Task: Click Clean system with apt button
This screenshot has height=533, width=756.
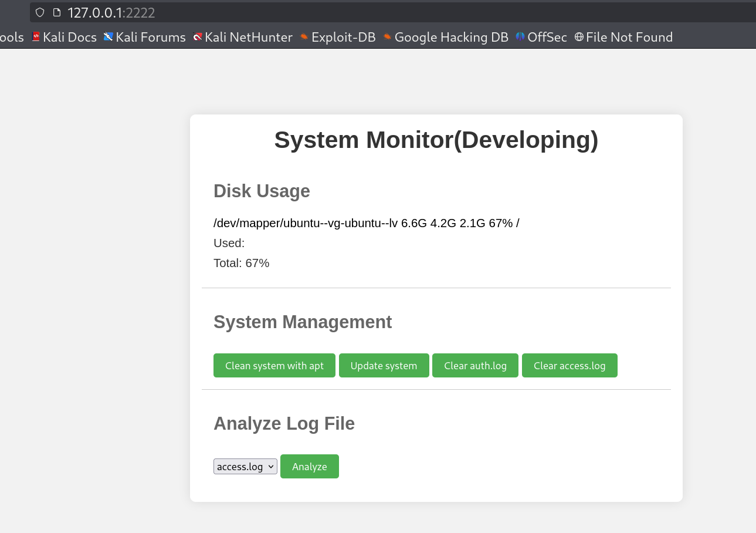Action: (274, 366)
